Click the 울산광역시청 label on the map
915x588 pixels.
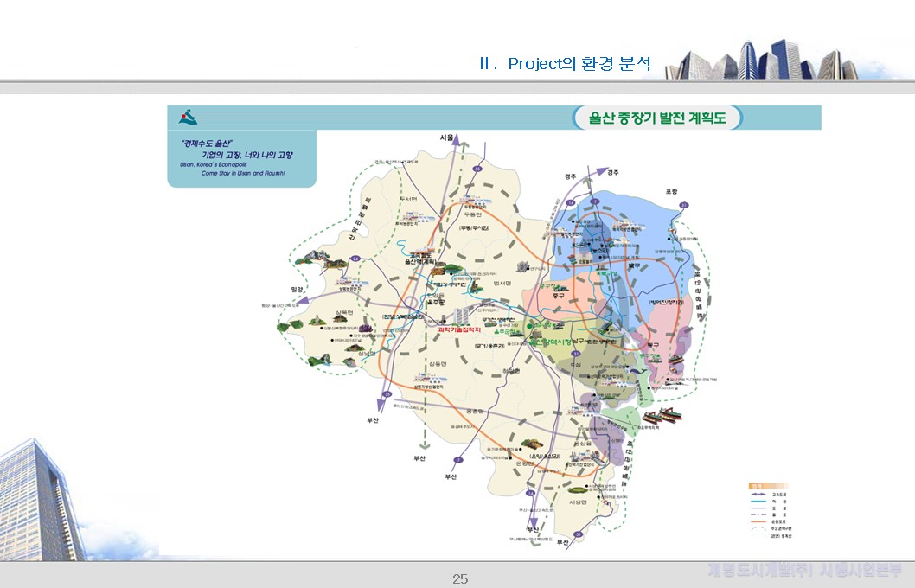tap(553, 342)
